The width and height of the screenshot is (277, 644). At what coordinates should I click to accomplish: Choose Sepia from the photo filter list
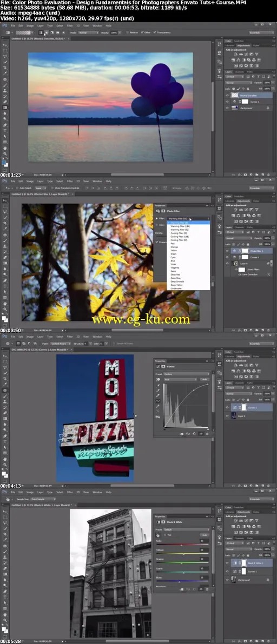(x=174, y=271)
